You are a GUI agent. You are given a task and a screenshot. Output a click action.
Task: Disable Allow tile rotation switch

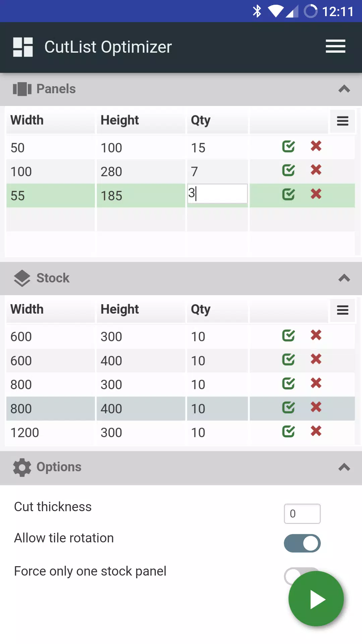point(302,543)
